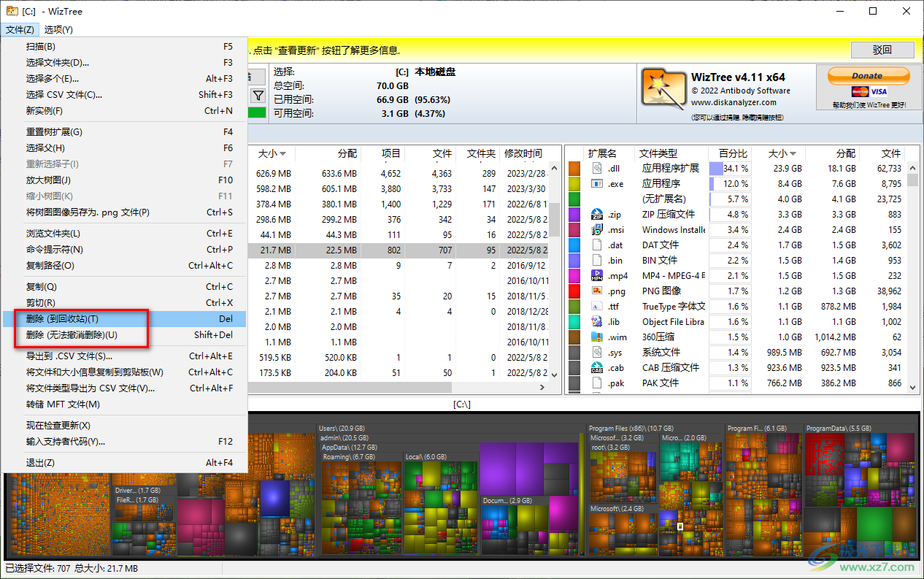The image size is (924, 579).
Task: Choose 复制路径(O) menu item
Action: 124,265
